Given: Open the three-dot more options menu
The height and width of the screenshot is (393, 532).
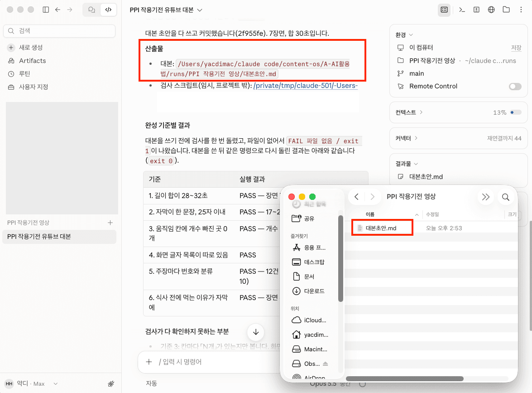Looking at the screenshot, I should click(521, 10).
